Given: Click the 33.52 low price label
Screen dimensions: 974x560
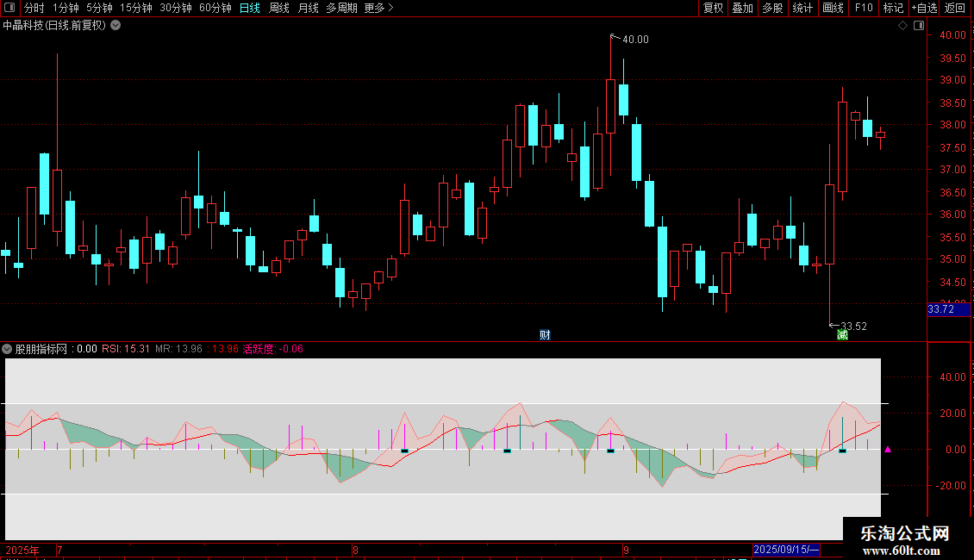Looking at the screenshot, I should click(853, 326).
